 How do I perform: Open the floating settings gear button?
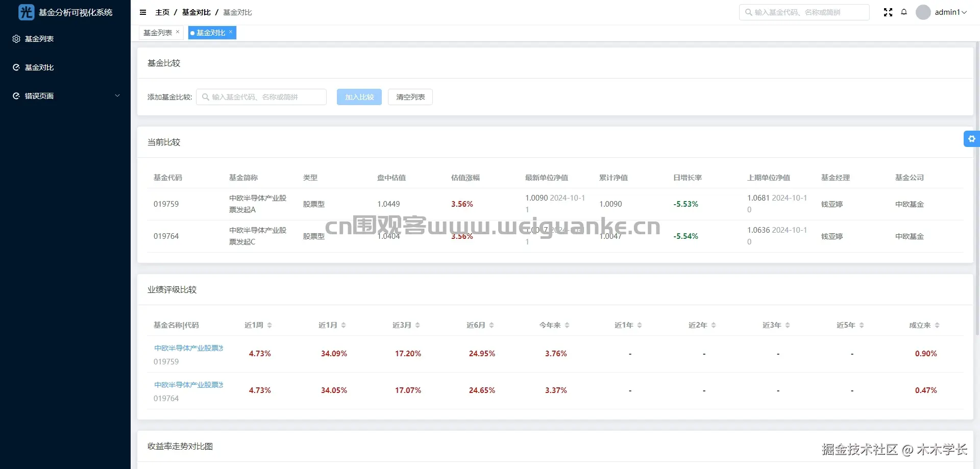(x=972, y=139)
